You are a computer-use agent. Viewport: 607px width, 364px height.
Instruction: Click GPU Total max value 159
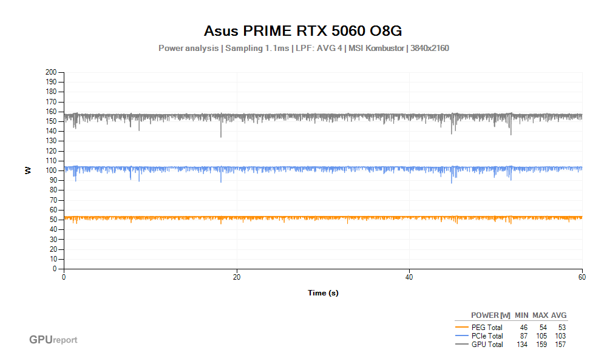coord(541,345)
